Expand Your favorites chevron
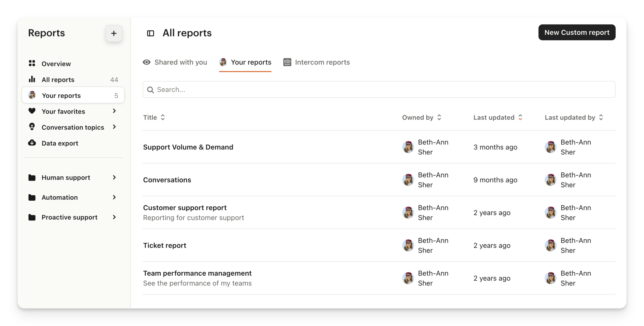644x326 pixels. coord(114,111)
